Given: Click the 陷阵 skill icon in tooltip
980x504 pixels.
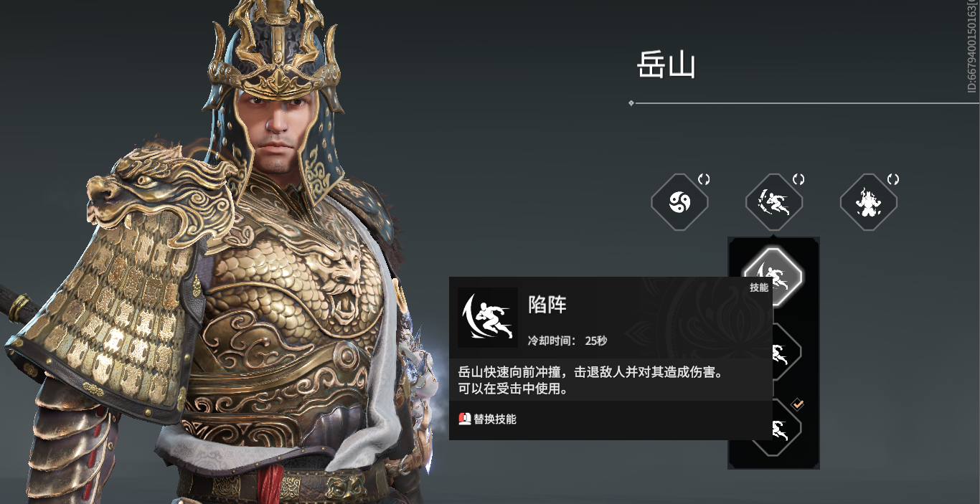Looking at the screenshot, I should 488,318.
